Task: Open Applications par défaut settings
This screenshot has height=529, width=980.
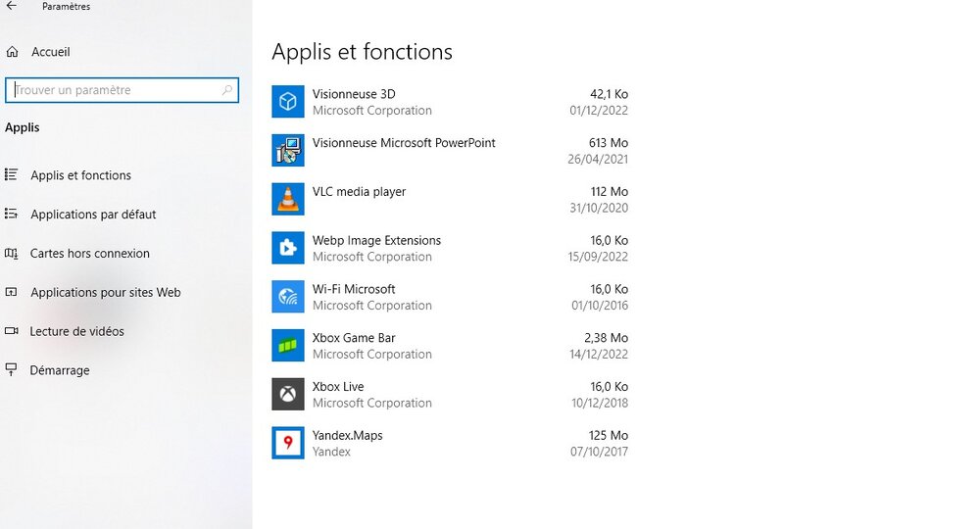Action: click(x=93, y=215)
